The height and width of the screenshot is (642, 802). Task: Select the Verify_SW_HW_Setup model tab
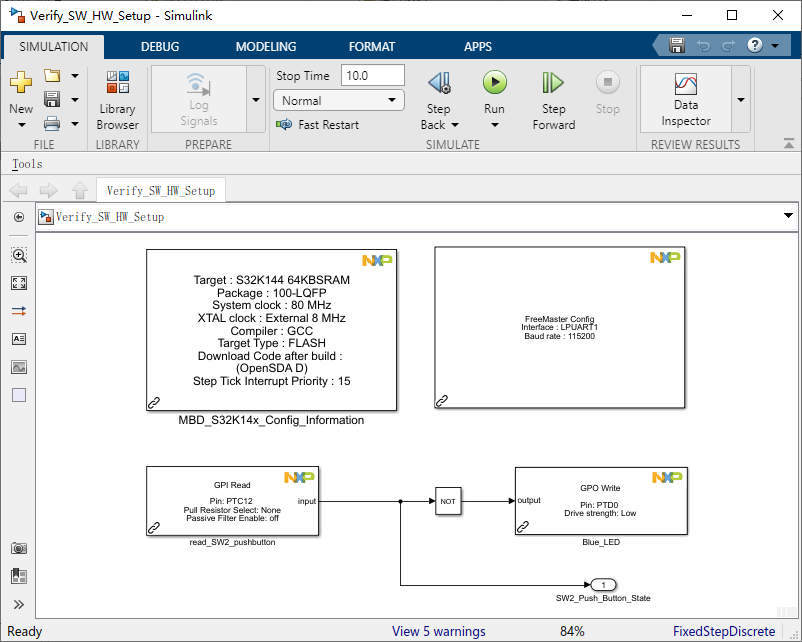(161, 190)
